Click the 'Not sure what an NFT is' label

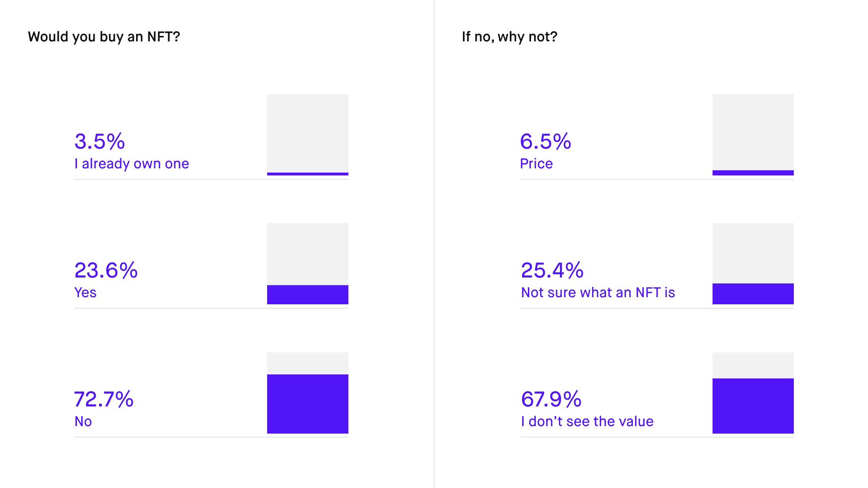[598, 292]
